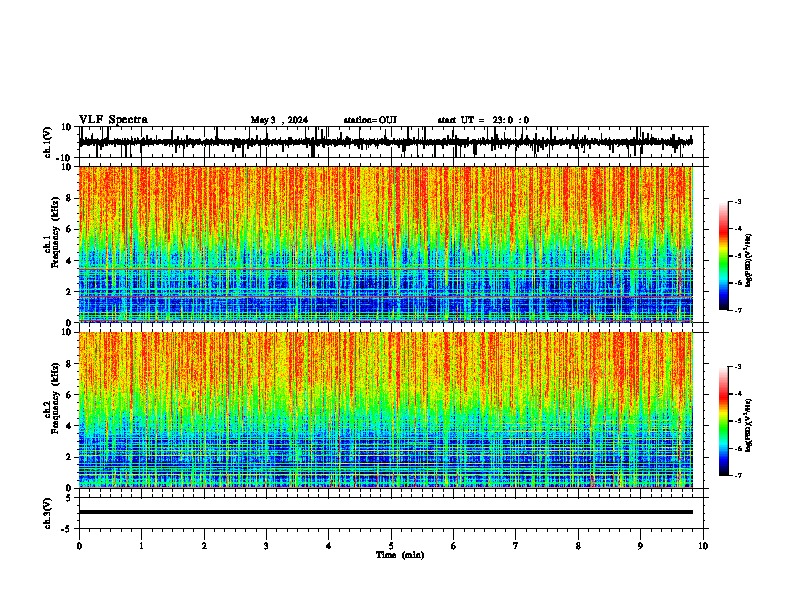This screenshot has width=792, height=612.
Task: Click the "start UT = 23: 0 : 0" text
Action: (x=483, y=120)
